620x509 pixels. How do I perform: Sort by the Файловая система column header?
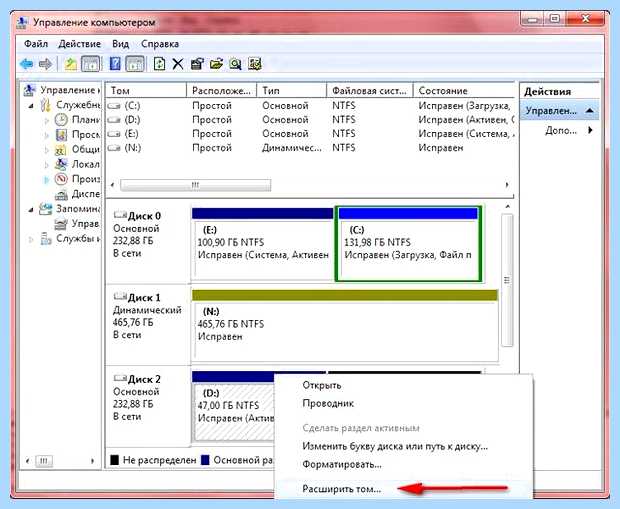pos(370,91)
